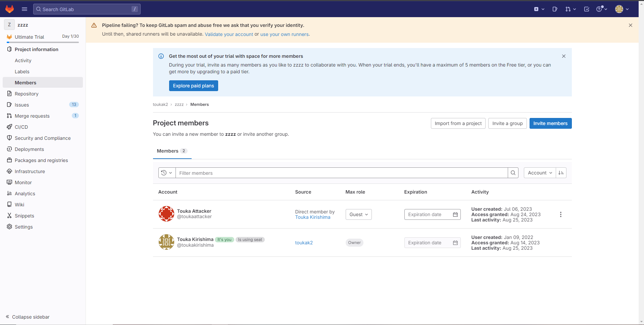Open Touka Attacker's three-dot actions menu
This screenshot has width=644, height=325.
[x=560, y=214]
